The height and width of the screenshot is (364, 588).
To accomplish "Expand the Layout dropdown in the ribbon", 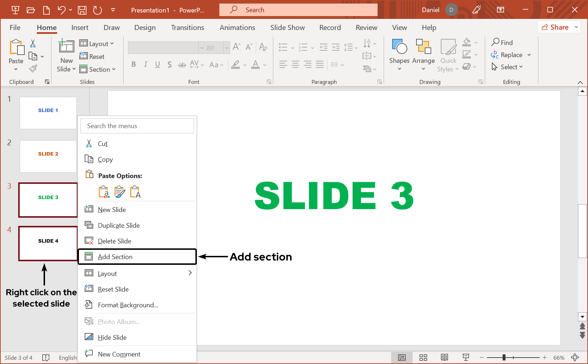I will click(x=96, y=44).
